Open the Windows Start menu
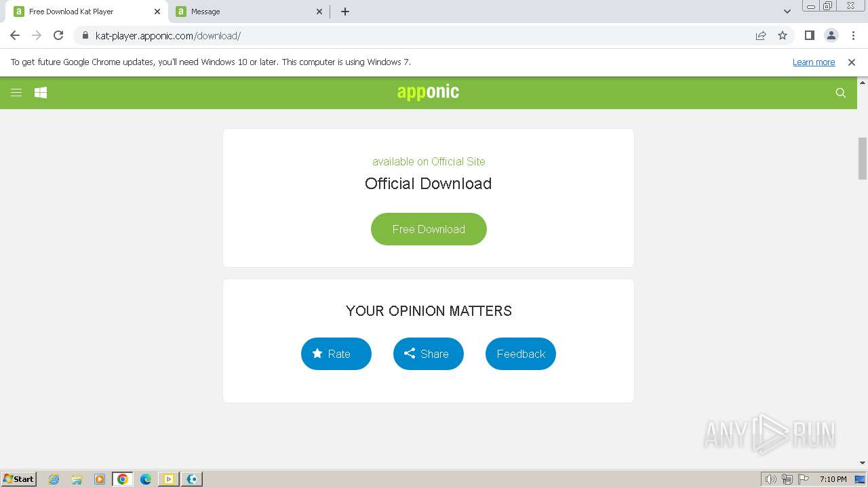 (18, 479)
